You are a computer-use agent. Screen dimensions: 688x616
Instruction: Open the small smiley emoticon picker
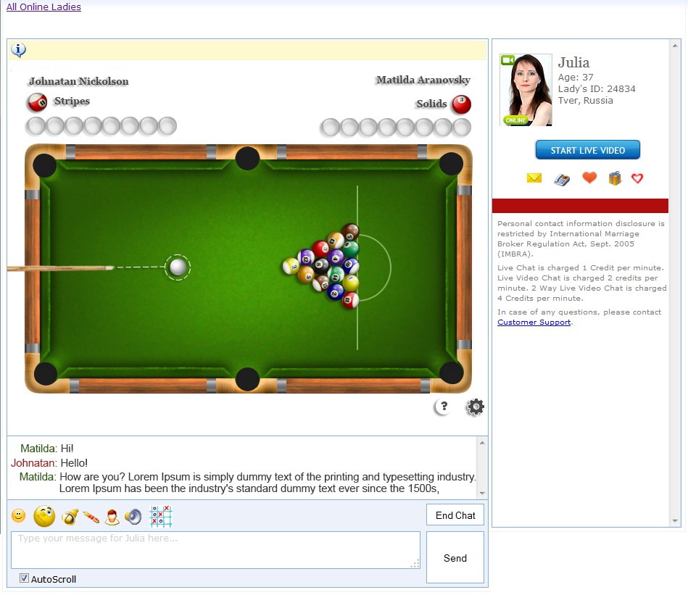coord(18,515)
